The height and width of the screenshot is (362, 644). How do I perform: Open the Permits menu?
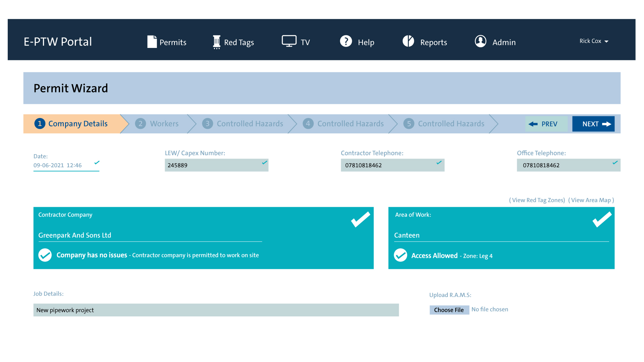167,42
